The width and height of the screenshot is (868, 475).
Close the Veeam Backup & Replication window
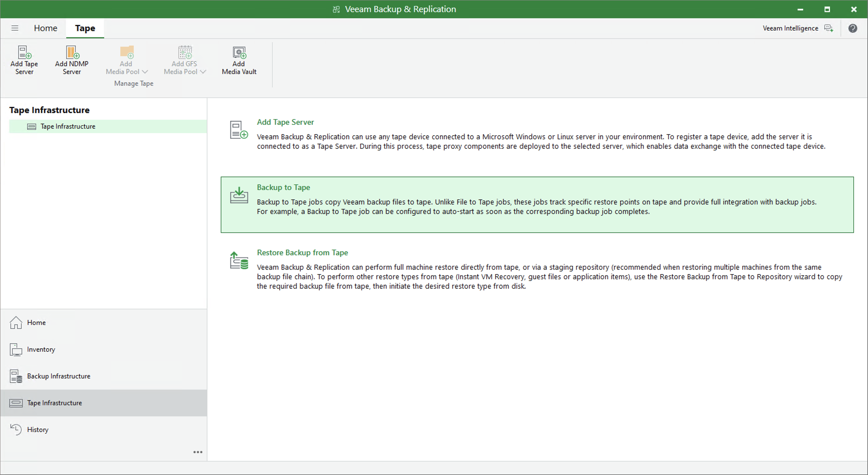point(853,9)
